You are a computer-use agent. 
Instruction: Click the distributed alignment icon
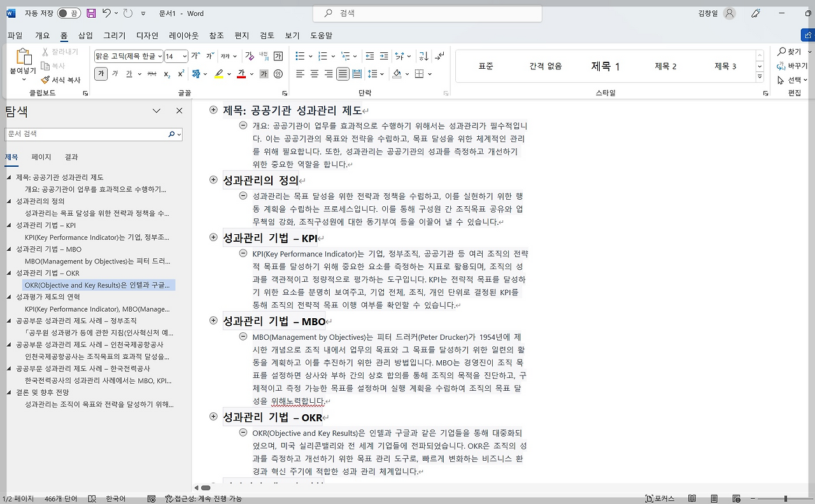click(x=357, y=74)
